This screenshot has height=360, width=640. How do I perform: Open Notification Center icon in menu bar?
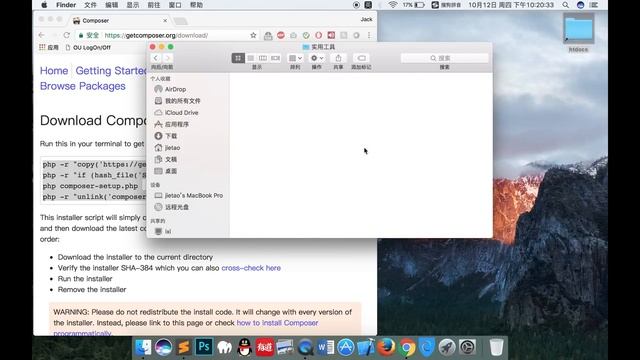(x=594, y=5)
